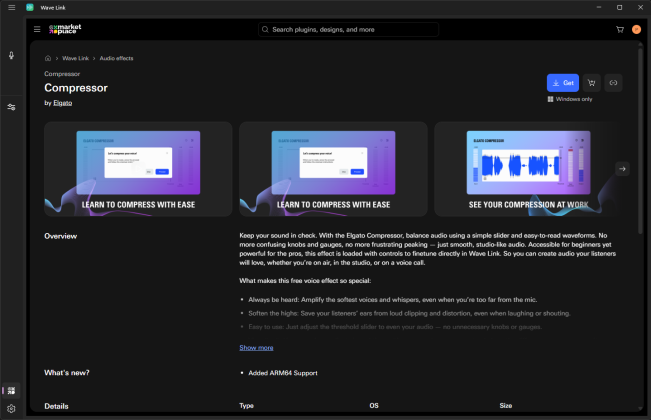Screen dimensions: 651x420
Task: Click the microphone icon in left sidebar
Action: tap(11, 57)
